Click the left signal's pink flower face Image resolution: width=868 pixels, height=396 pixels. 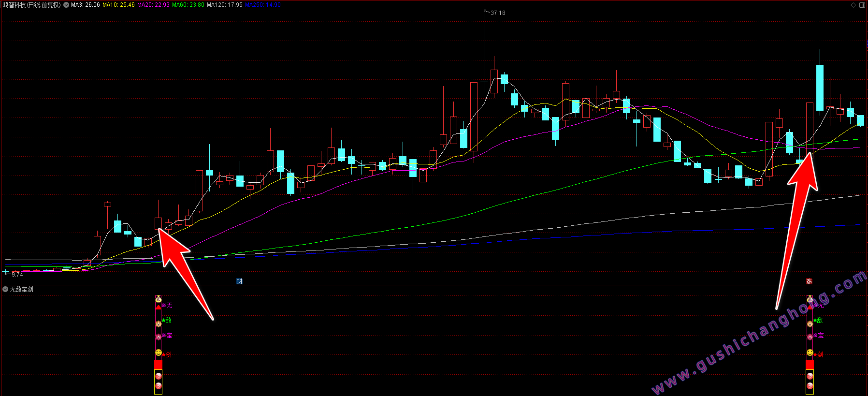[158, 337]
